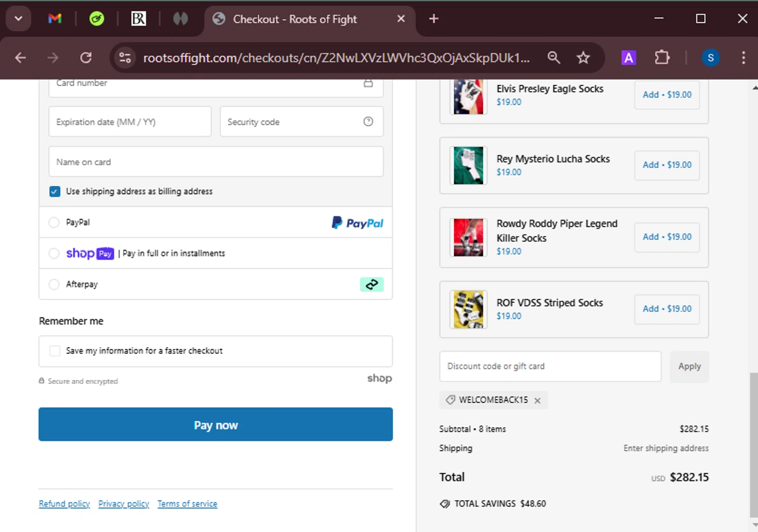Viewport: 758px width, 532px height.
Task: Go forward to the next page
Action: click(x=53, y=58)
